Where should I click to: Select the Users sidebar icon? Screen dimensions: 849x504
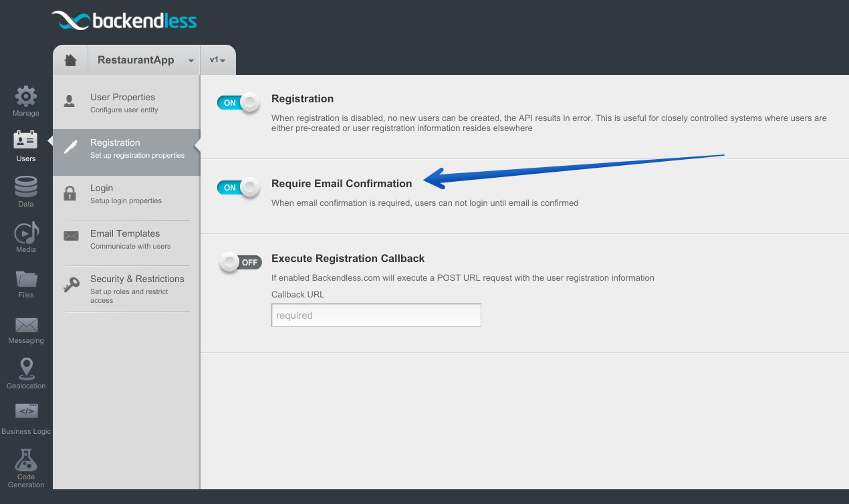pos(26,140)
